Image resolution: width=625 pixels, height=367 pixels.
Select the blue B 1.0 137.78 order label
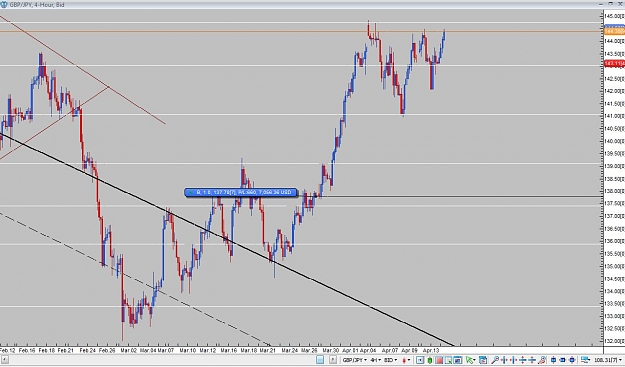tap(241, 192)
